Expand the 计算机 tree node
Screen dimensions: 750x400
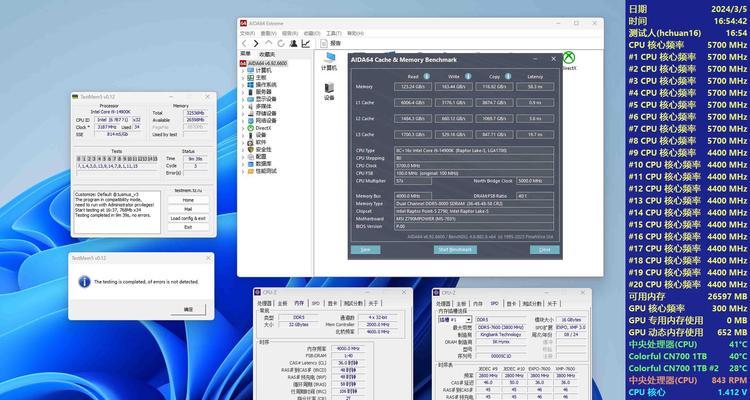tap(243, 70)
